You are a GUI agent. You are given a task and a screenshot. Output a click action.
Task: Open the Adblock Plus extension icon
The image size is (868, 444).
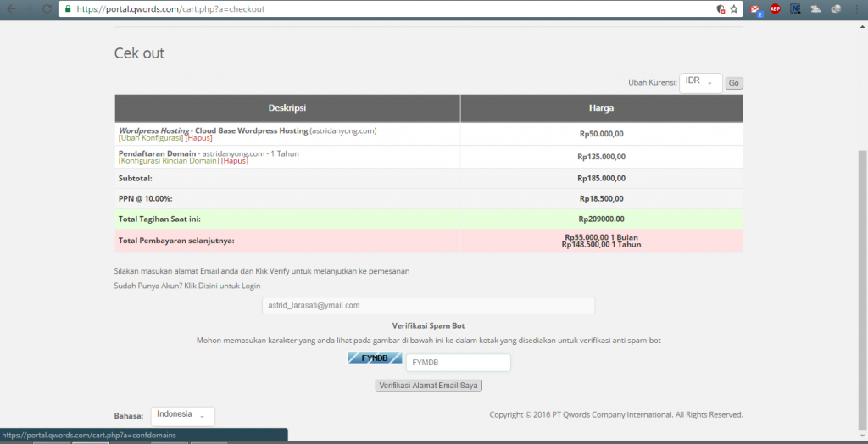[775, 9]
